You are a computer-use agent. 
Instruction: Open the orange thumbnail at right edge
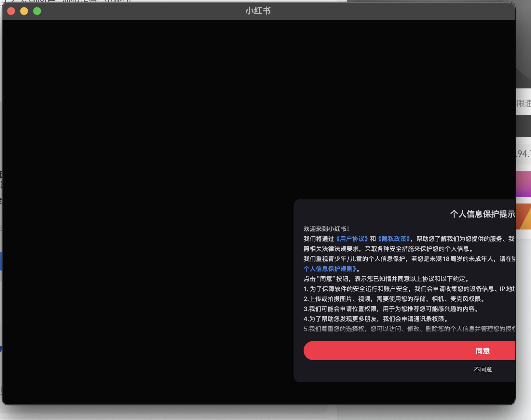523,216
